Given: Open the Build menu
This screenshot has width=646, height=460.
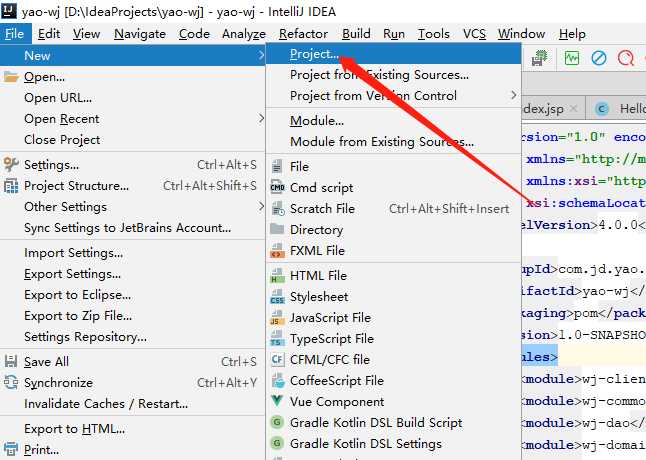Looking at the screenshot, I should (x=356, y=34).
